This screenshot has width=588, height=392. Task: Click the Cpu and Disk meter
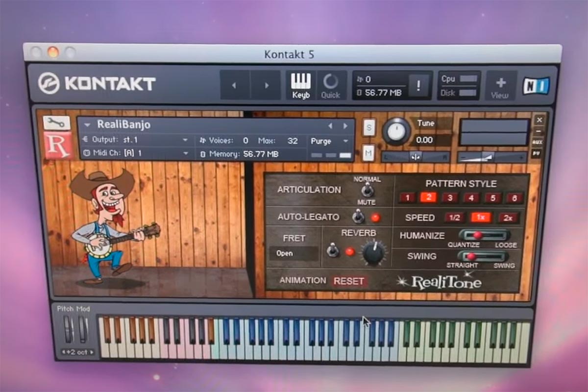pos(459,85)
